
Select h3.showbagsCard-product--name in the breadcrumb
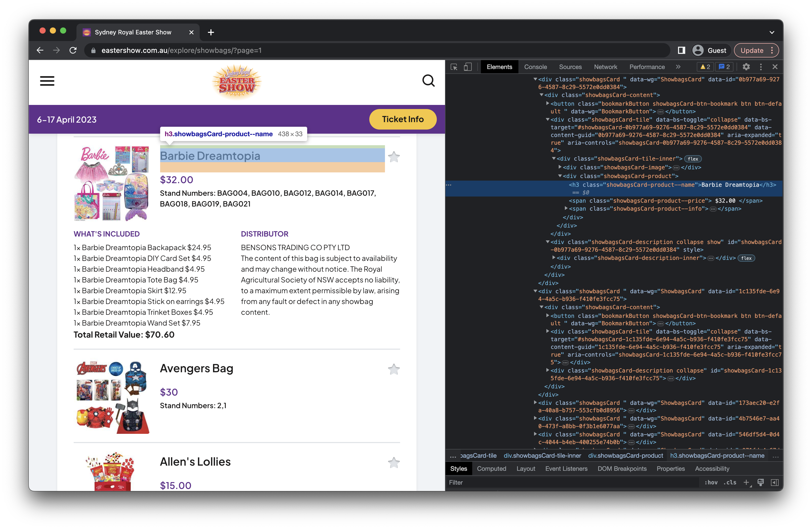coord(717,456)
